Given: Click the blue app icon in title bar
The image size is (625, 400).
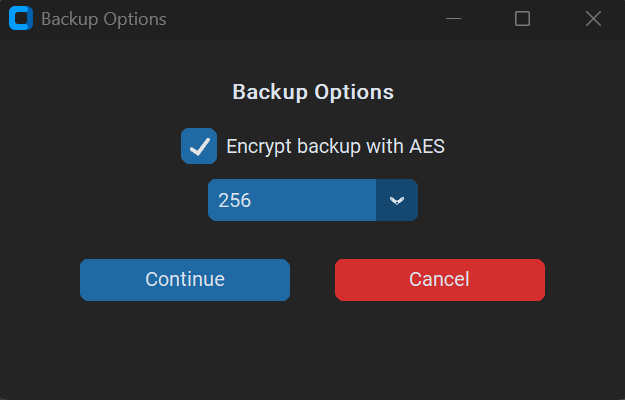Looking at the screenshot, I should pyautogui.click(x=20, y=19).
